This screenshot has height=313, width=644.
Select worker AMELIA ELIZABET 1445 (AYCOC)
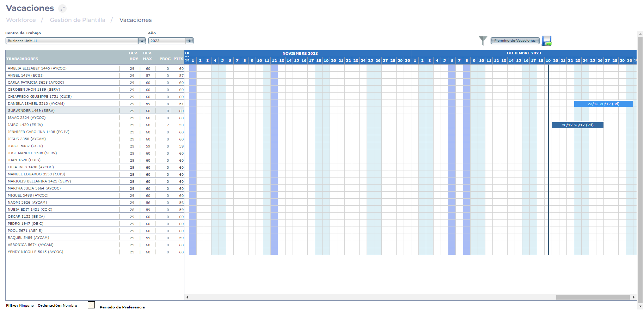coord(37,68)
